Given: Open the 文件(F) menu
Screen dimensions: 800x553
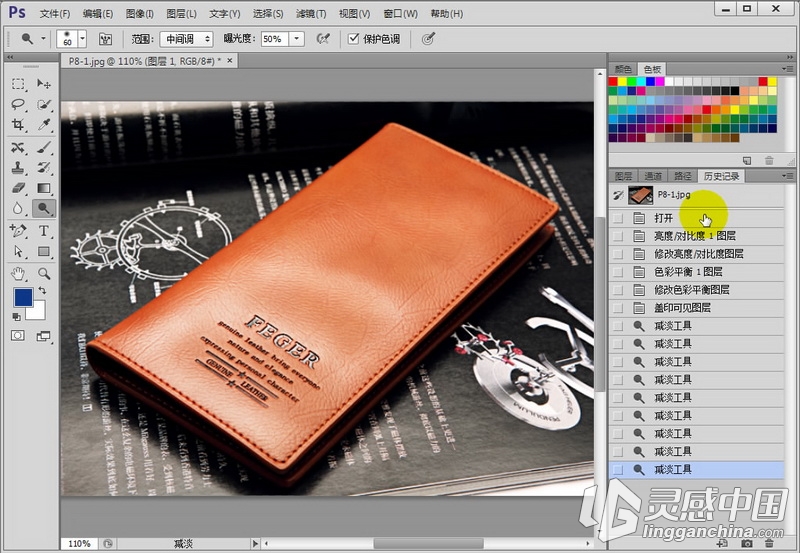Looking at the screenshot, I should click(x=55, y=13).
